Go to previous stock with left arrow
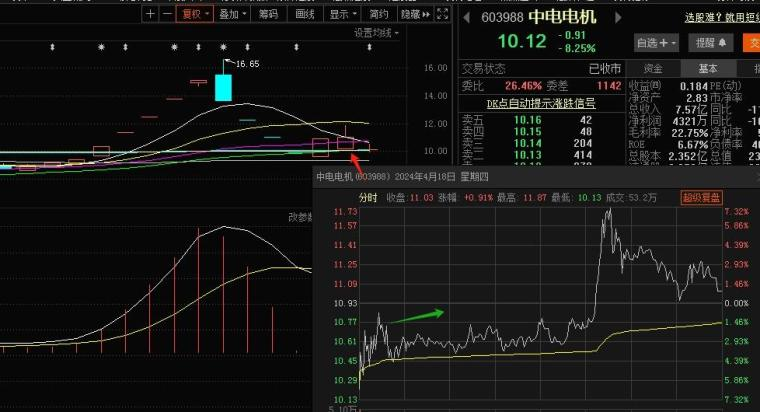 pyautogui.click(x=464, y=18)
